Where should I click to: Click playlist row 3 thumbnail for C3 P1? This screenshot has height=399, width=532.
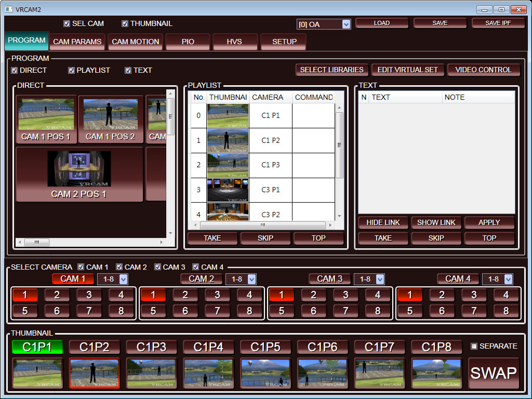(x=228, y=190)
